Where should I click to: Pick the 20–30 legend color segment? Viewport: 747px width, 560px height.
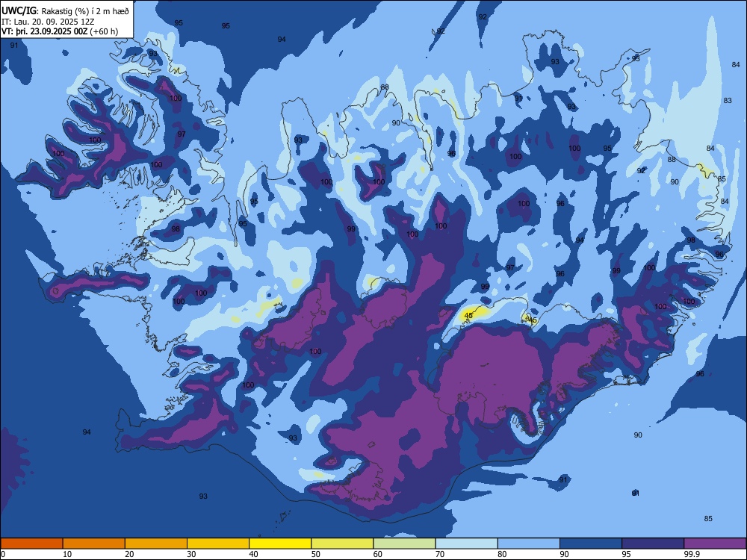click(x=156, y=544)
